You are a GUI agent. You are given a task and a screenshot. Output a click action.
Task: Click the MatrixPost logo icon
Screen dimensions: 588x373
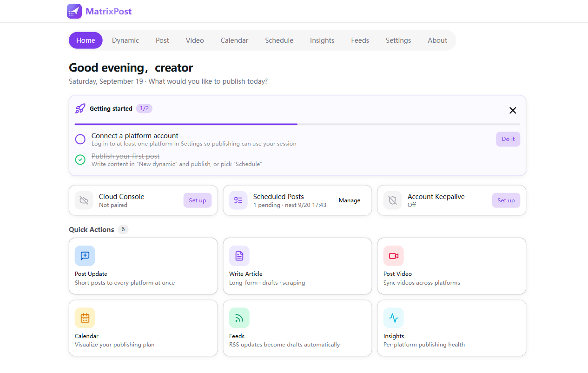point(74,11)
